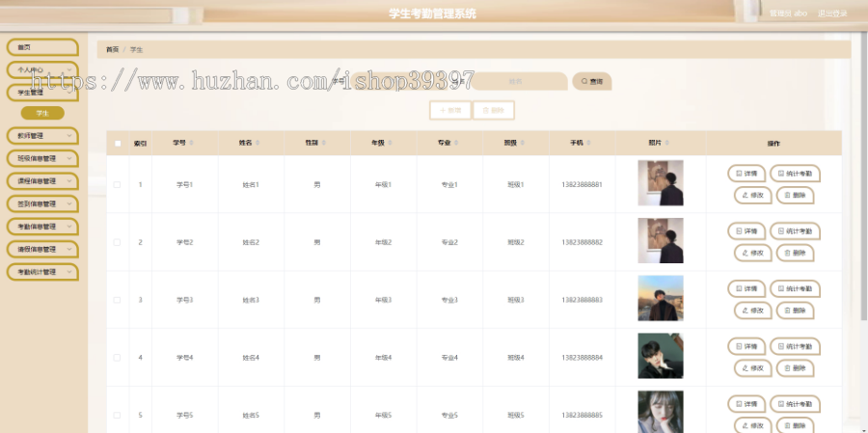868x433 pixels.
Task: Click the 查询 search button
Action: 592,81
